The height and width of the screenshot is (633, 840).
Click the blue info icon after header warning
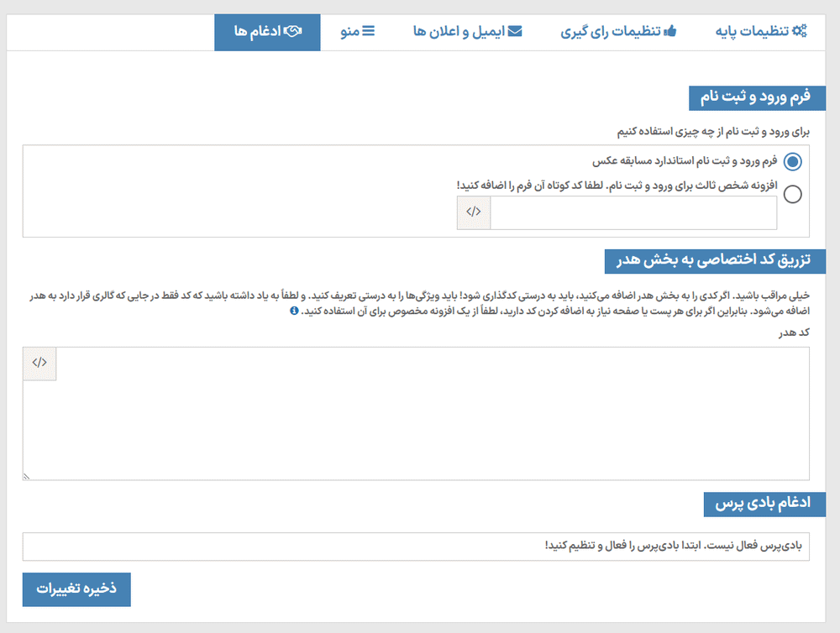294,311
